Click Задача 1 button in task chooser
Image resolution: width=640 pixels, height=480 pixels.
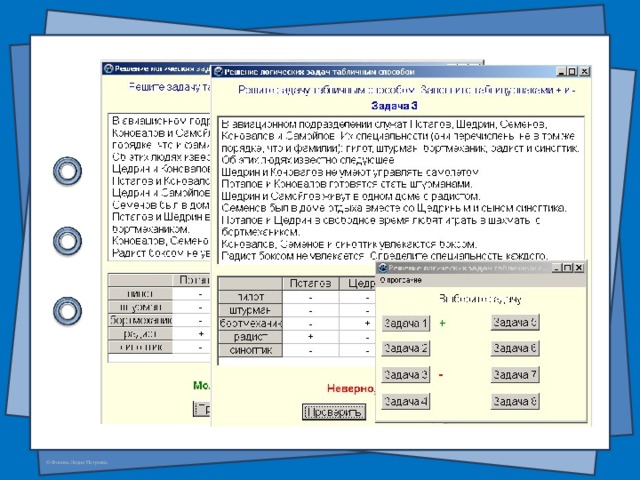coord(406,323)
